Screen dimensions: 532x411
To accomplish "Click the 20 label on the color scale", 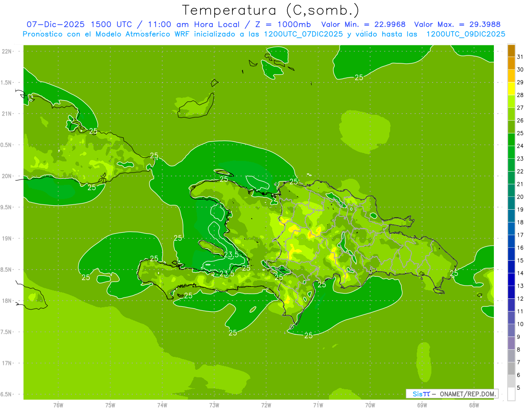I will (x=520, y=197).
